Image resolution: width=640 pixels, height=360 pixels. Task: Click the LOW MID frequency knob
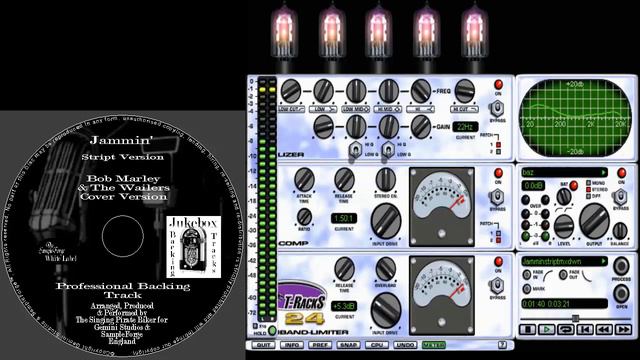[356, 91]
